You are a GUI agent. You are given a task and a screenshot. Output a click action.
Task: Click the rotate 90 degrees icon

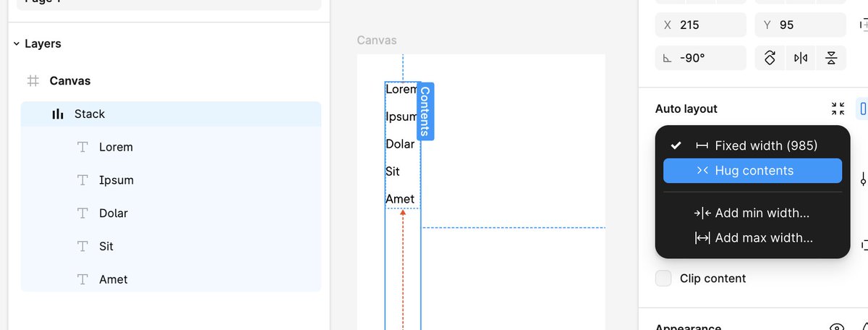point(770,58)
